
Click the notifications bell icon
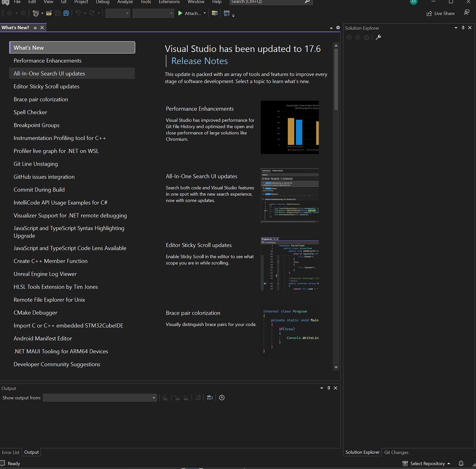point(461,463)
